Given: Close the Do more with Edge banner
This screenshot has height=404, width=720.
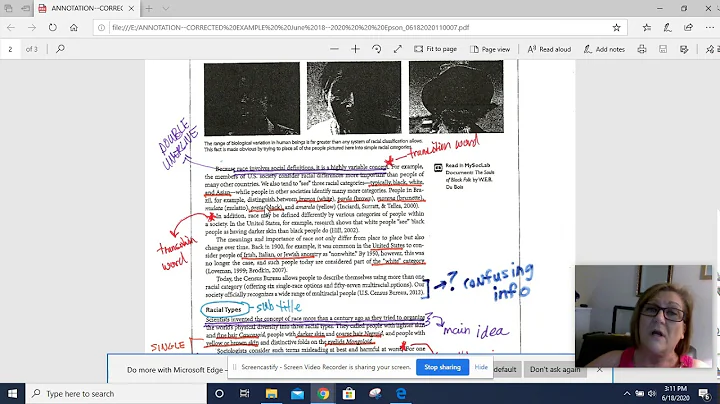Looking at the screenshot, I should pyautogui.click(x=599, y=369).
